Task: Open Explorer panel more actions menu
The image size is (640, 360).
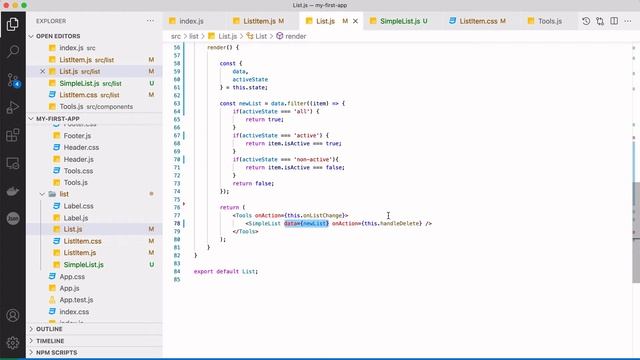Action: pos(150,21)
